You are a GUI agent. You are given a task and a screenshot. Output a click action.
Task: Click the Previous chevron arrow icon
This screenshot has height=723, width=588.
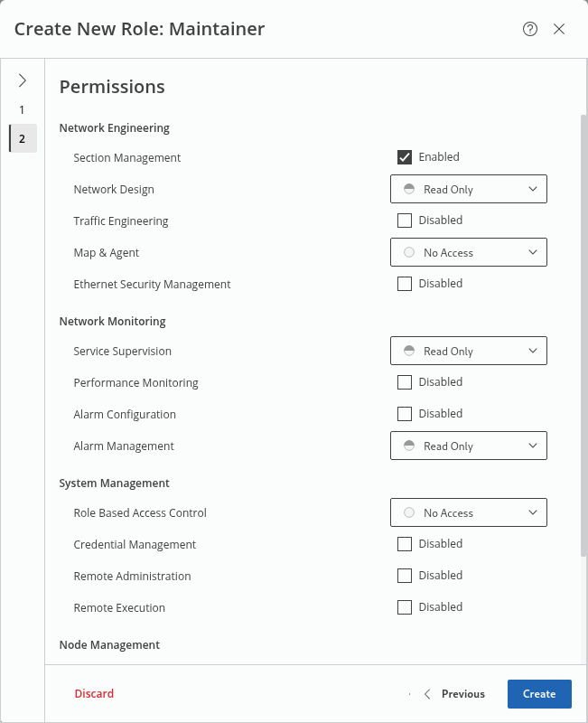coord(427,694)
